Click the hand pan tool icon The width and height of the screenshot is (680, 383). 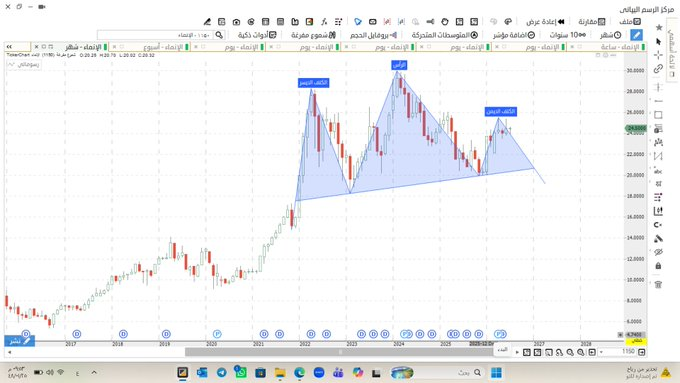click(445, 21)
